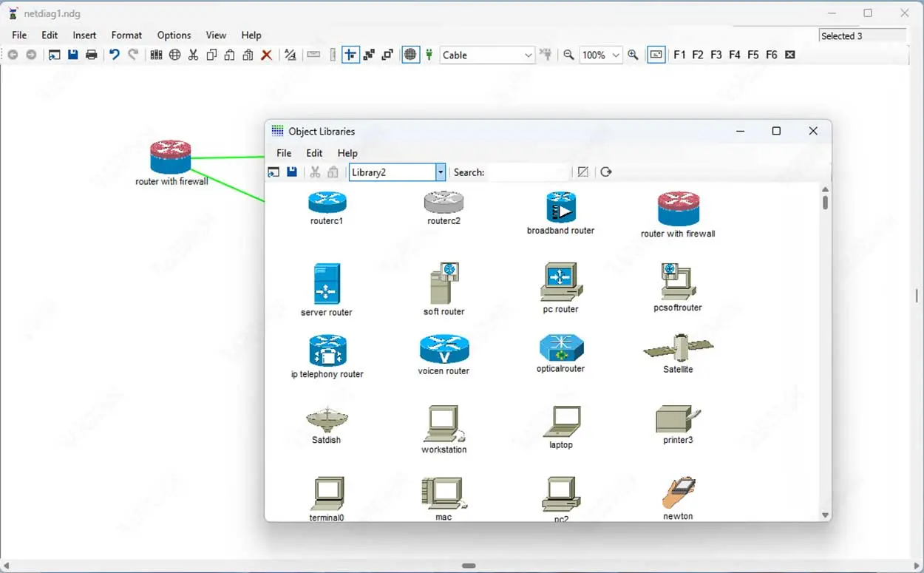
Task: Click the undo arrow icon
Action: tap(114, 55)
